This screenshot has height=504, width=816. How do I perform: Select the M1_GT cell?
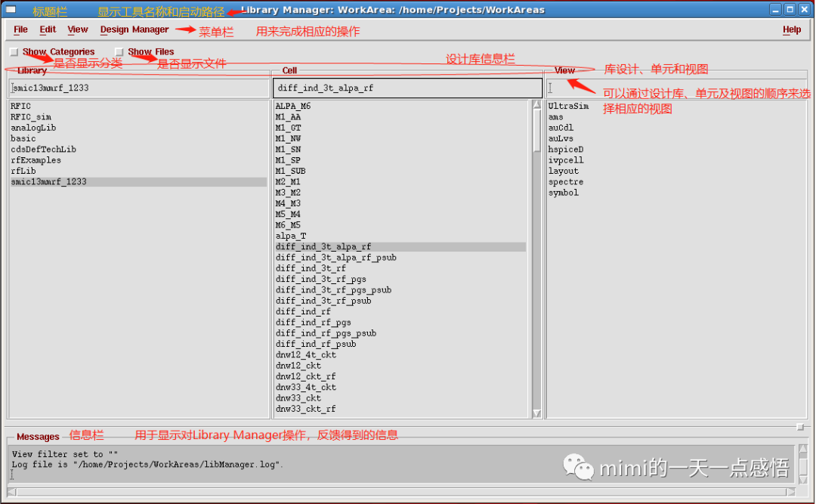click(289, 128)
